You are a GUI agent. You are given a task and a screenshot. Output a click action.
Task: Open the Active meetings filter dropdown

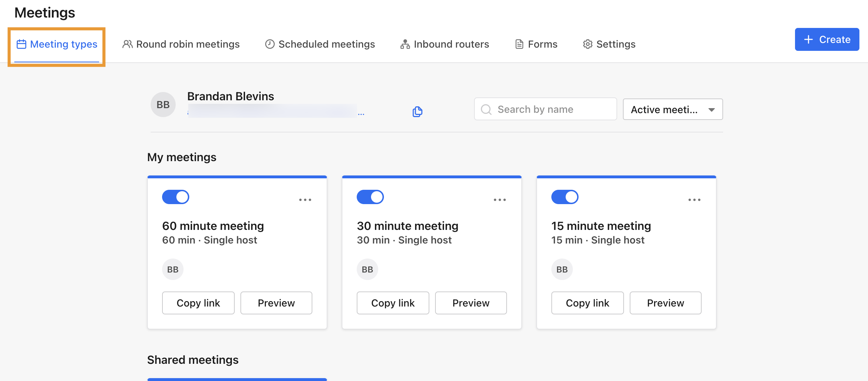[x=672, y=109]
